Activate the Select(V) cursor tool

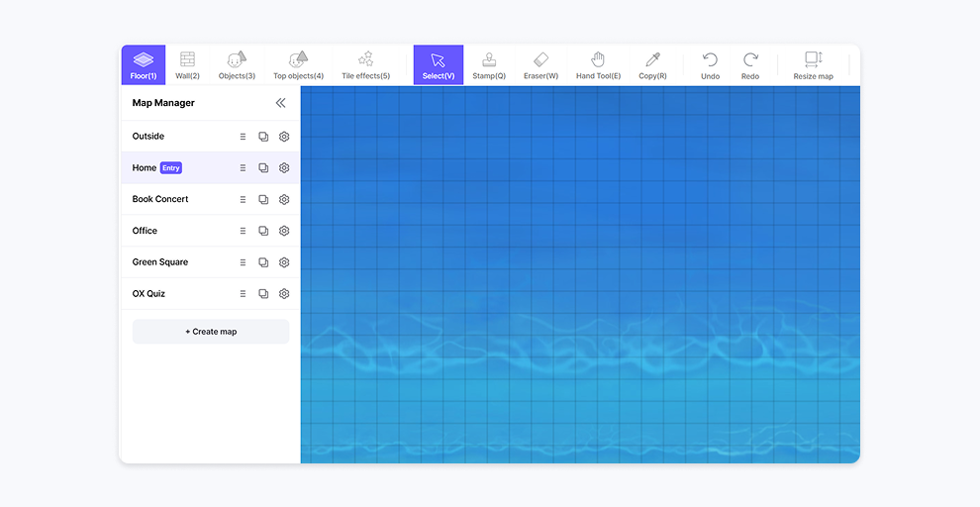pos(439,65)
